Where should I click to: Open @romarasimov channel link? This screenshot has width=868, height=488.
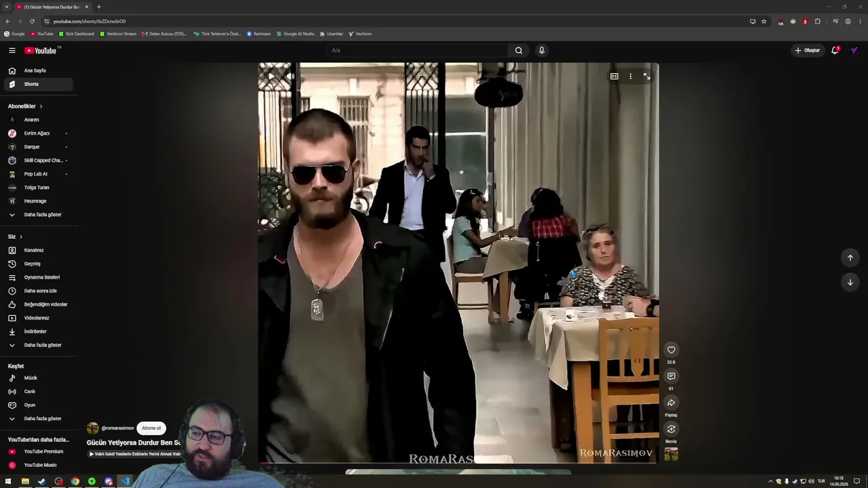[x=117, y=428]
